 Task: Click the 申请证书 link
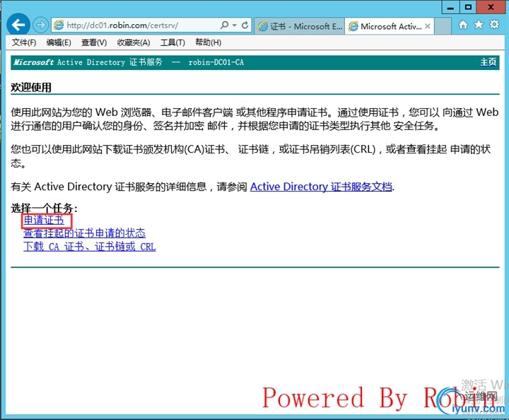[x=44, y=221]
